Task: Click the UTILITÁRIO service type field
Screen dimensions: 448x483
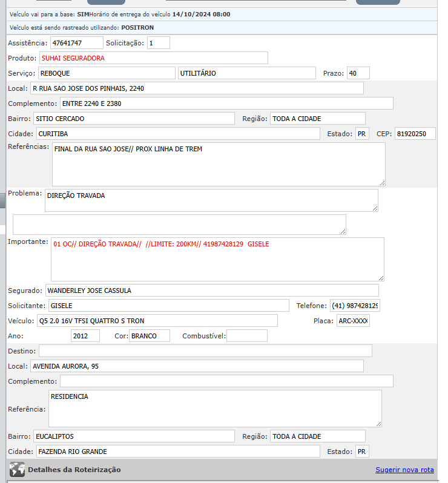Action: 246,73
